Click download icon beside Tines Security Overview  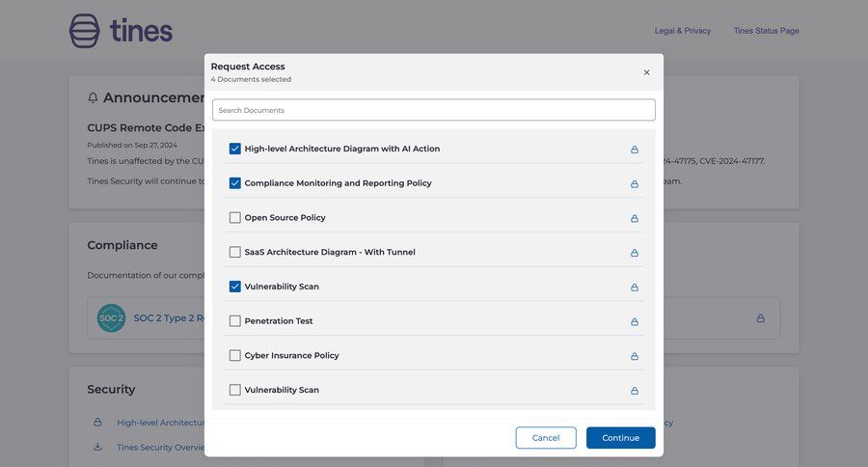click(97, 447)
